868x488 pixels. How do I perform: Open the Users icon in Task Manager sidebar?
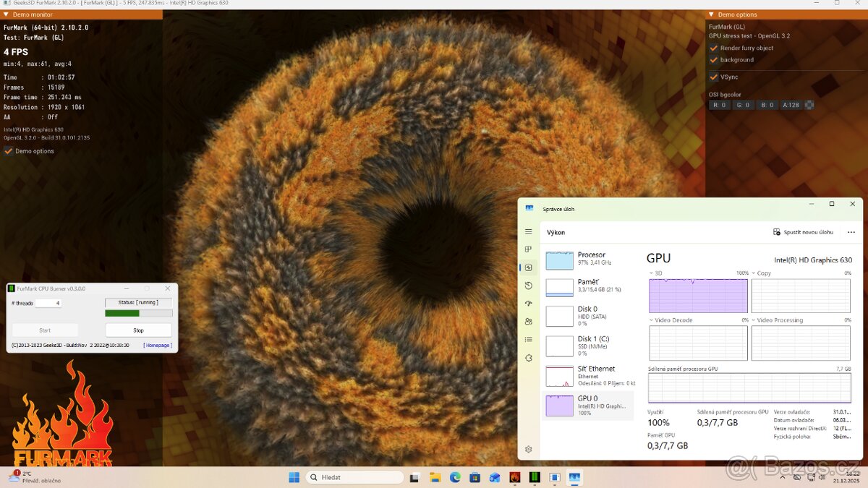(x=529, y=322)
